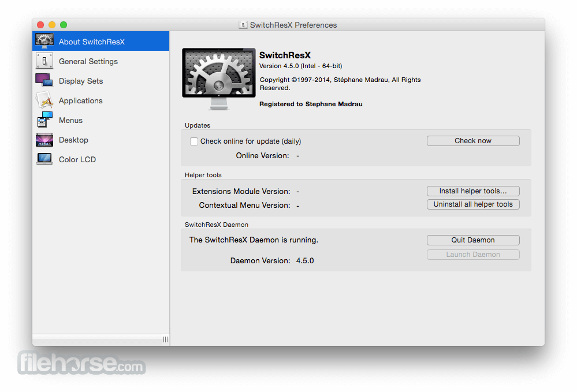This screenshot has width=577, height=392.
Task: Minimize the window with the yellow button
Action: 52,25
